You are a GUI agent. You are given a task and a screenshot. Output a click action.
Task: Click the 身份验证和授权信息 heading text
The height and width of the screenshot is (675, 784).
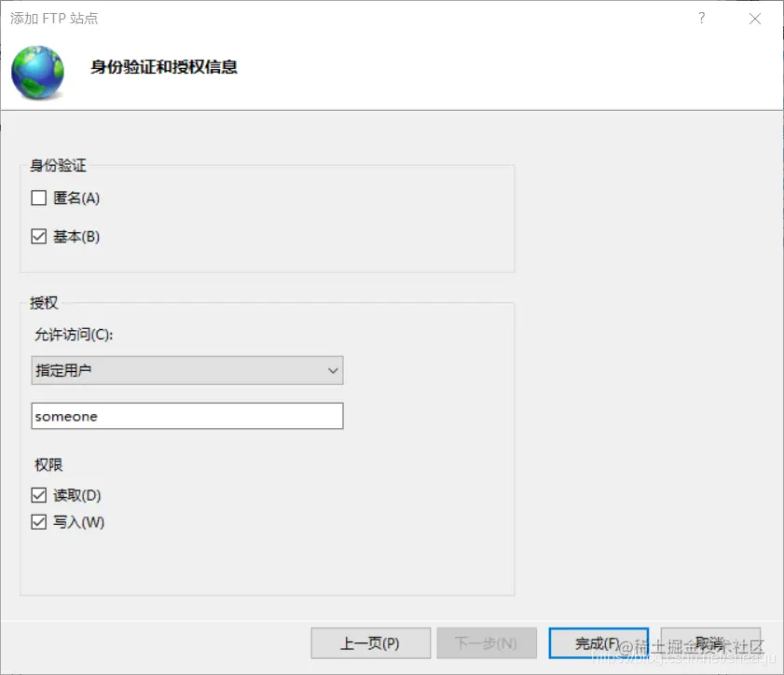pos(163,67)
